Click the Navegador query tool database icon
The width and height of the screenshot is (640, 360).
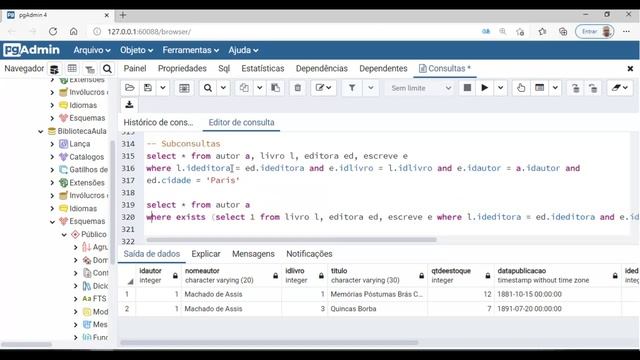click(54, 69)
